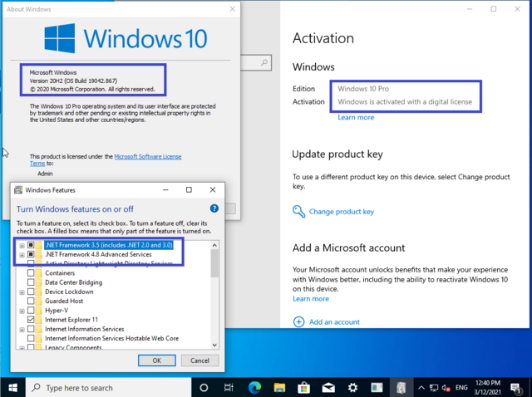Screen dimensions: 532x397
Task: Open Microsoft Store from taskbar
Action: click(303, 388)
